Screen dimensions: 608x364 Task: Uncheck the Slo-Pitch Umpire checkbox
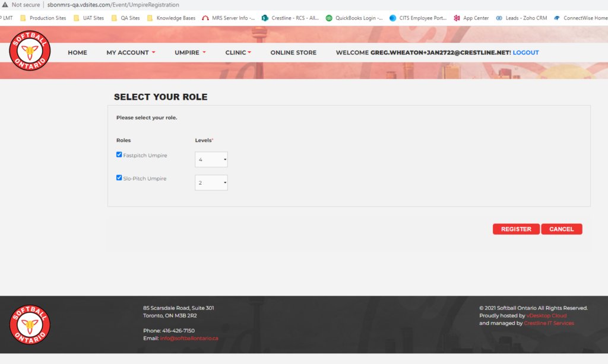(119, 178)
